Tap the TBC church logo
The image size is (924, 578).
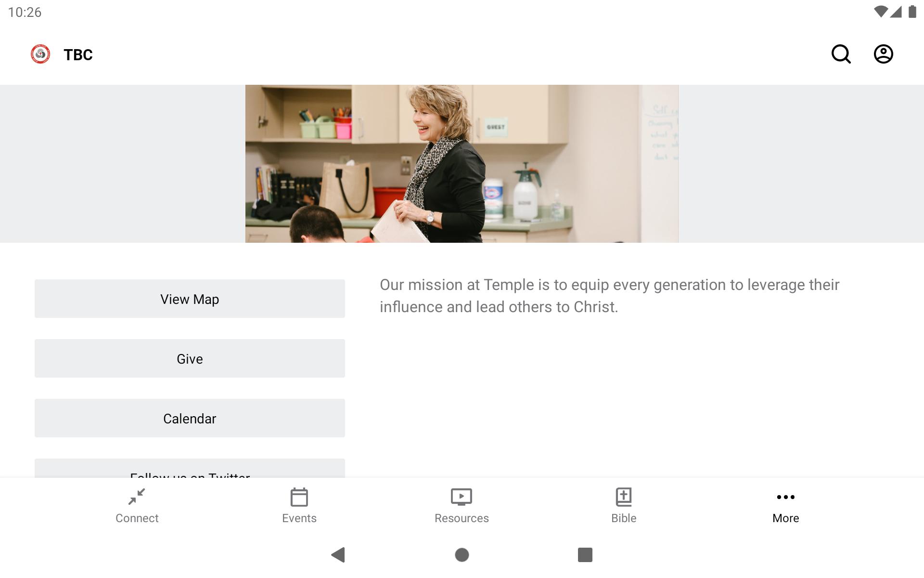pos(40,54)
